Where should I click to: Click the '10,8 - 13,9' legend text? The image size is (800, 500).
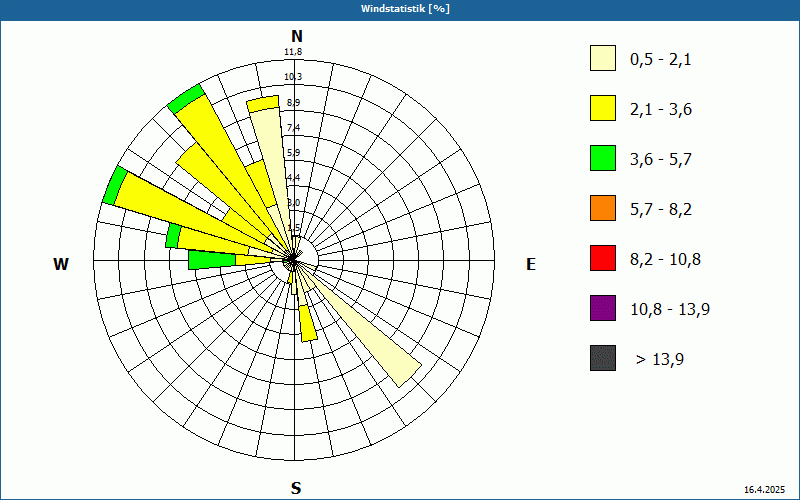(670, 310)
